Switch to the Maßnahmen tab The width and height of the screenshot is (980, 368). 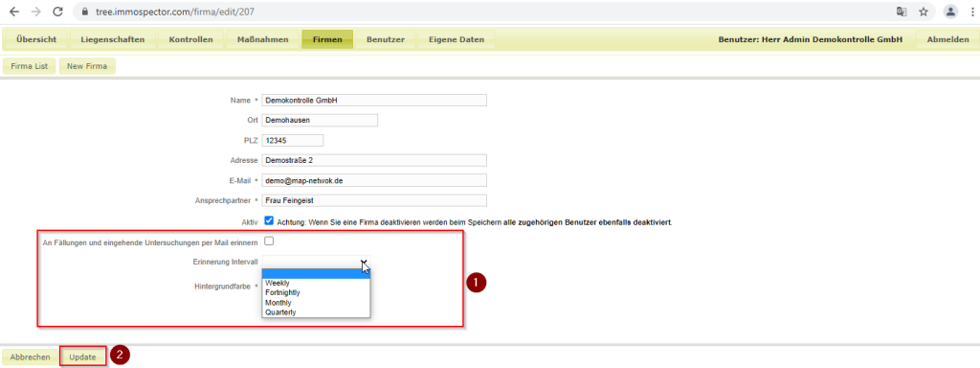pos(262,39)
